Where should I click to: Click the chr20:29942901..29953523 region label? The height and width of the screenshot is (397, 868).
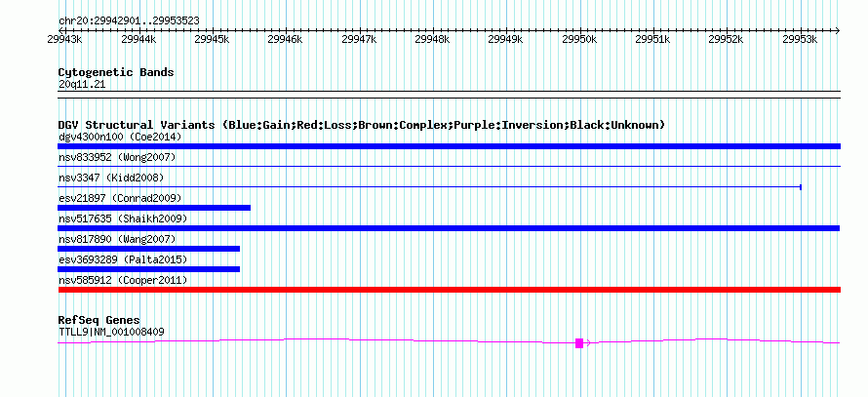129,21
